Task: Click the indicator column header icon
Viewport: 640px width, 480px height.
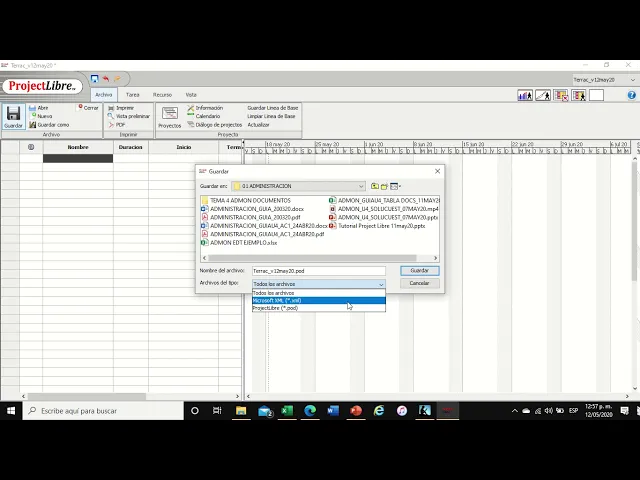Action: [x=31, y=147]
